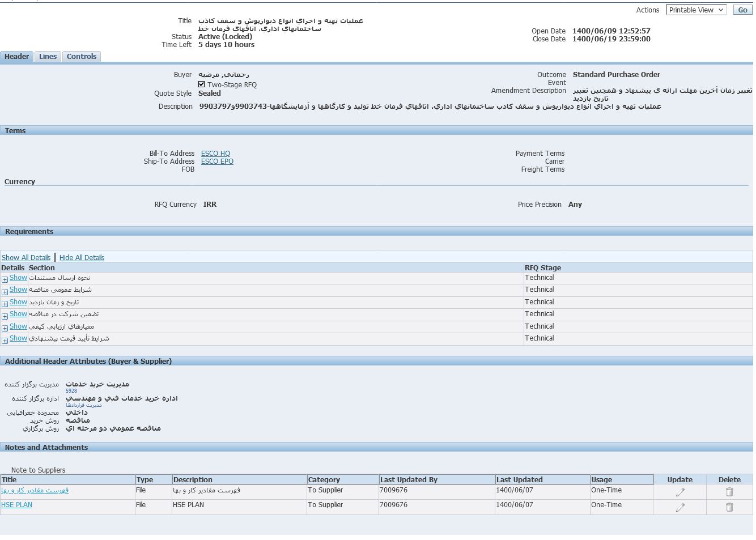Switch to the Lines tab
Screen dimensions: 756x540
[48, 57]
